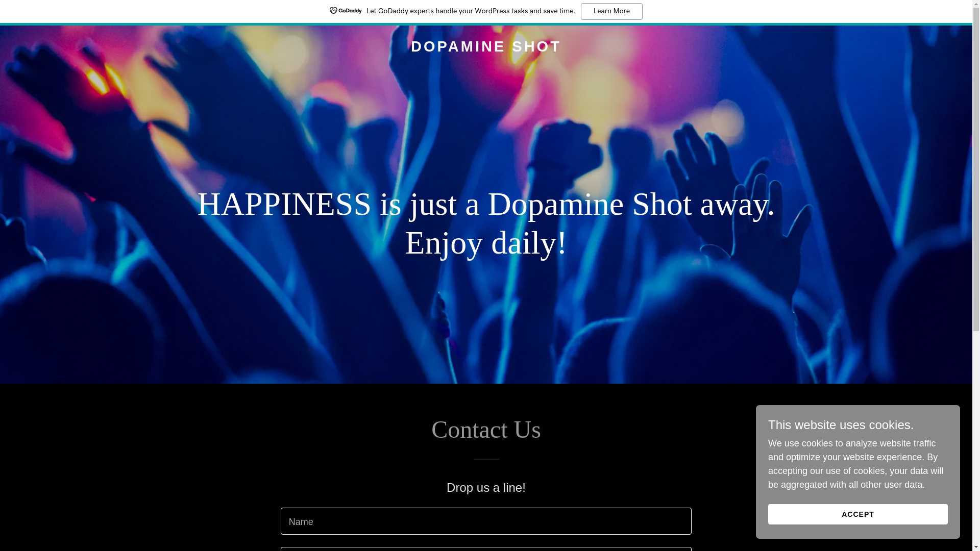Focus the Name input field
Image resolution: width=980 pixels, height=551 pixels.
[486, 521]
